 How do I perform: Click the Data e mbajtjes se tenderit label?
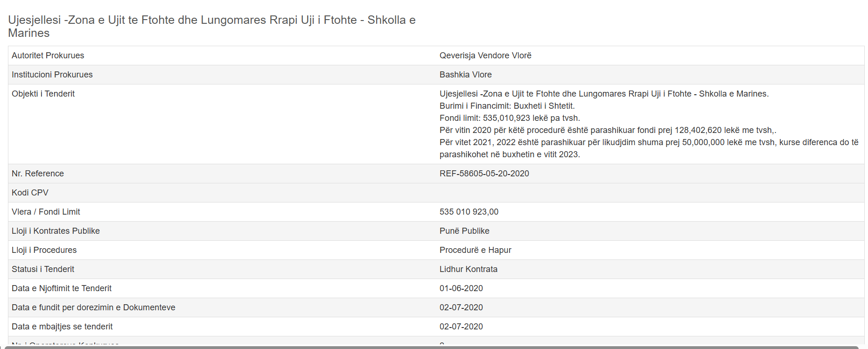62,327
